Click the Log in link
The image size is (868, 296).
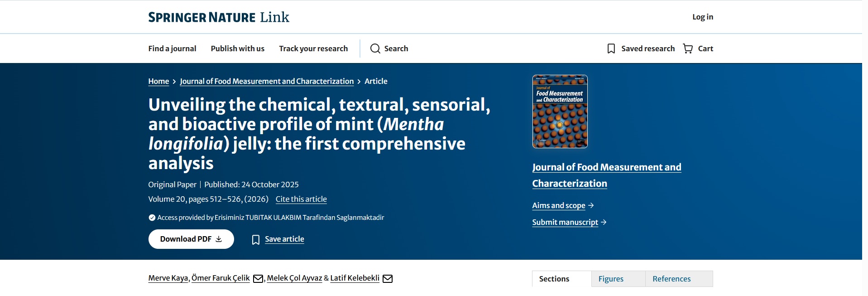click(x=702, y=17)
